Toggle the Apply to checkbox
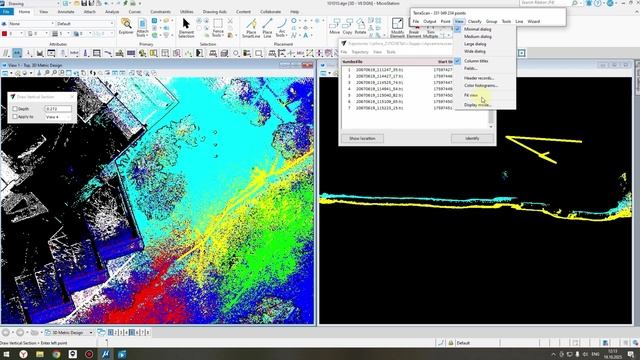 click(15, 117)
